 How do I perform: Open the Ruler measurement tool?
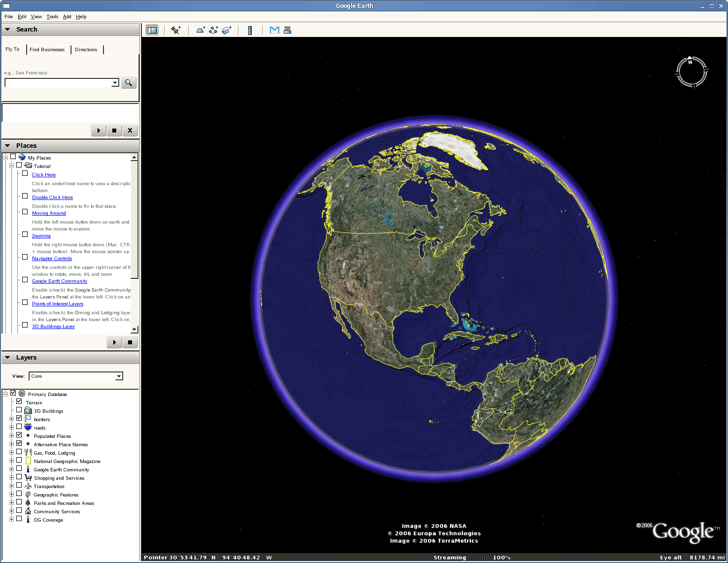[x=250, y=30]
